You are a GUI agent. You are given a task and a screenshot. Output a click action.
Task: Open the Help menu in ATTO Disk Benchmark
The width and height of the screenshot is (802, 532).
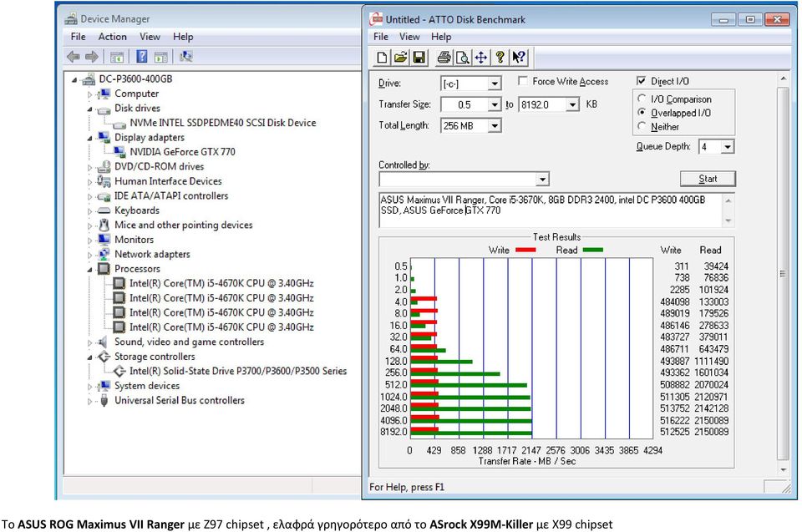(441, 37)
